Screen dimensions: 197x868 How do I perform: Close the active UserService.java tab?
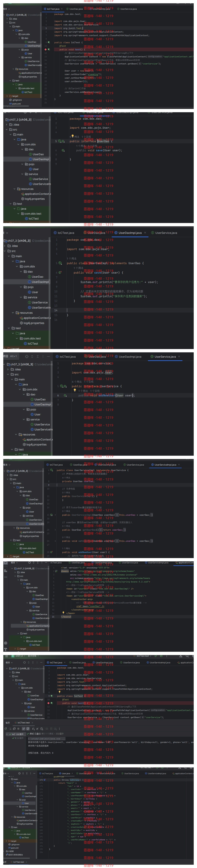point(179,356)
